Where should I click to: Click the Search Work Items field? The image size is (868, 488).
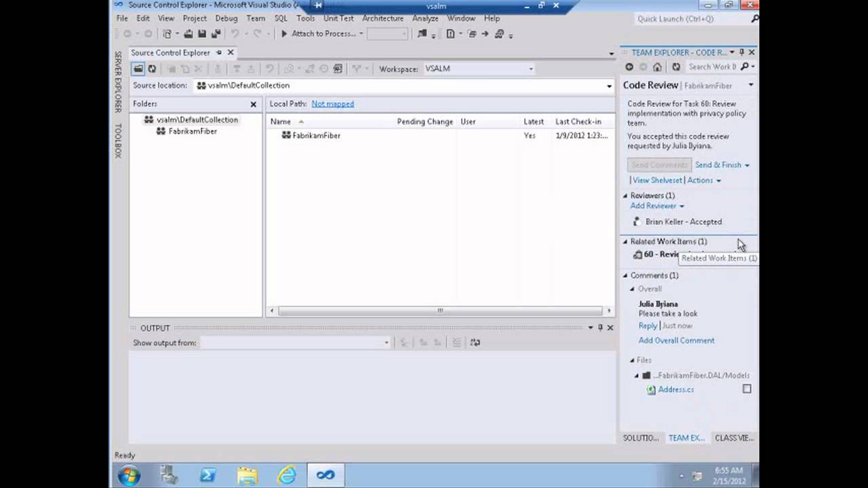click(x=711, y=67)
